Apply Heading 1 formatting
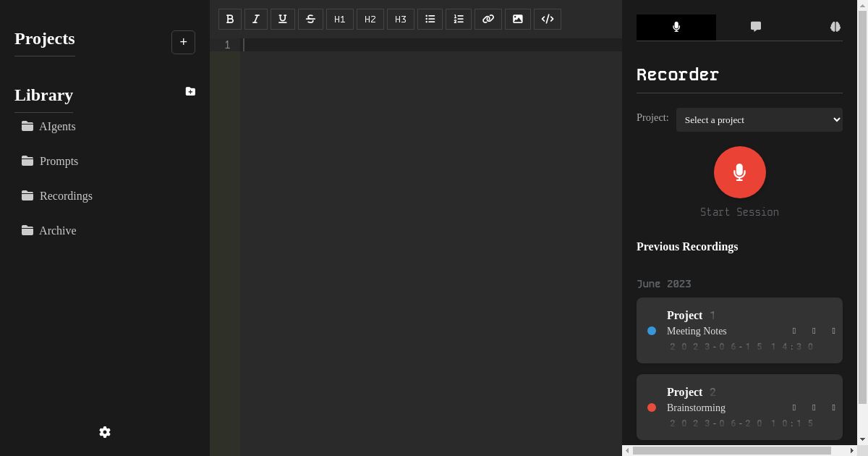 click(339, 19)
